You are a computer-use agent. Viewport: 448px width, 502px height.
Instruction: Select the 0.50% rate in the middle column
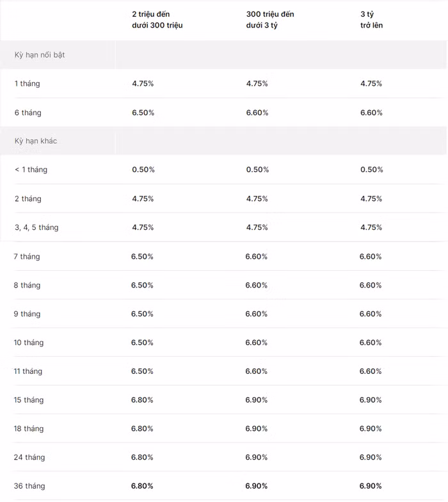click(x=257, y=170)
